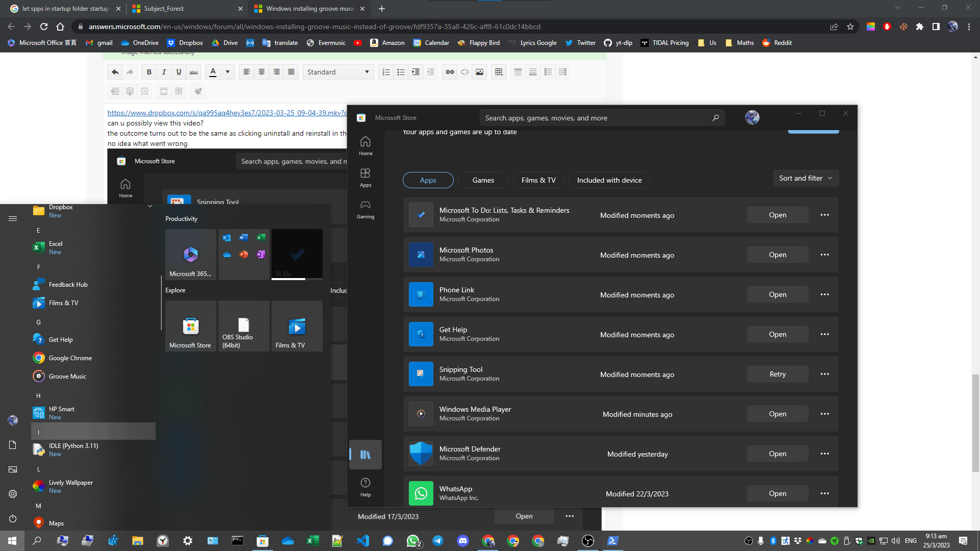Toggle italic formatting in the editor

164,72
